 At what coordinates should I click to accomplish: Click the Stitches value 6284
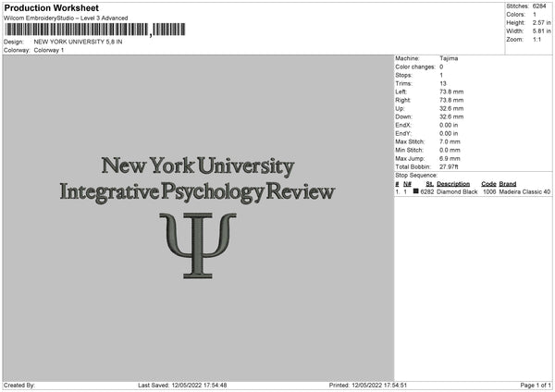coord(539,6)
